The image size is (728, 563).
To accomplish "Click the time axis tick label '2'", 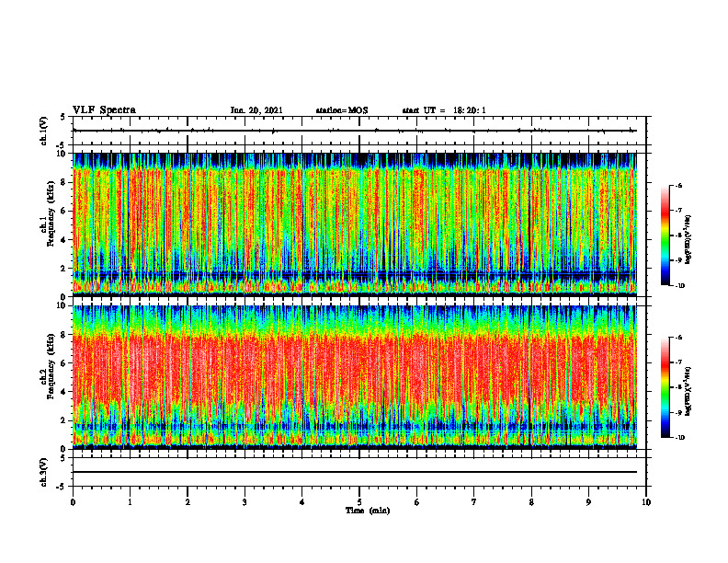I will [188, 502].
